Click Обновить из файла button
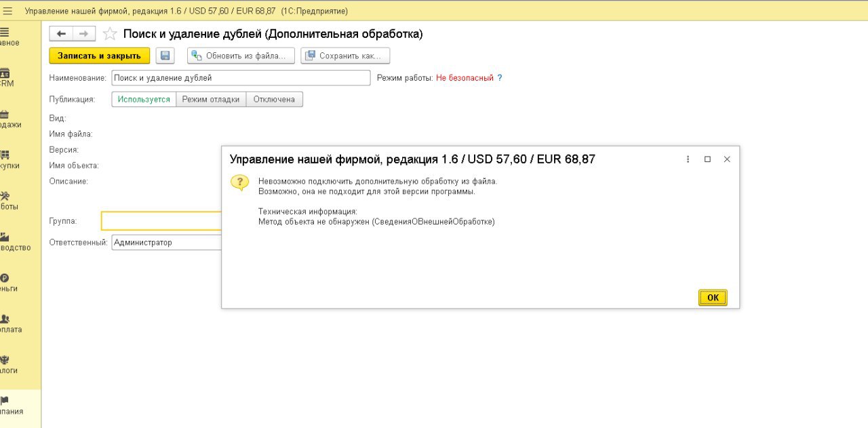This screenshot has height=428, width=868. (241, 56)
